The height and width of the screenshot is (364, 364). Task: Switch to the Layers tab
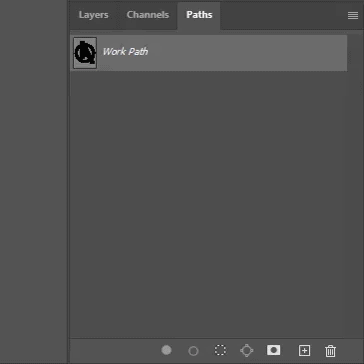pyautogui.click(x=93, y=15)
